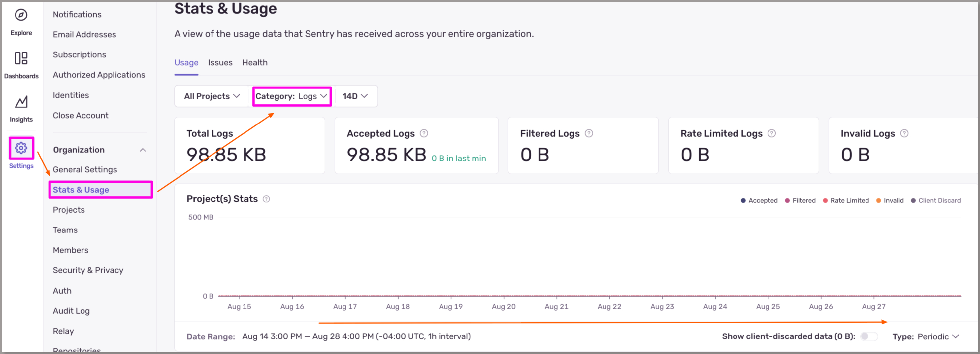Click the Aug 20 axis label
The height and width of the screenshot is (354, 980).
click(x=503, y=307)
